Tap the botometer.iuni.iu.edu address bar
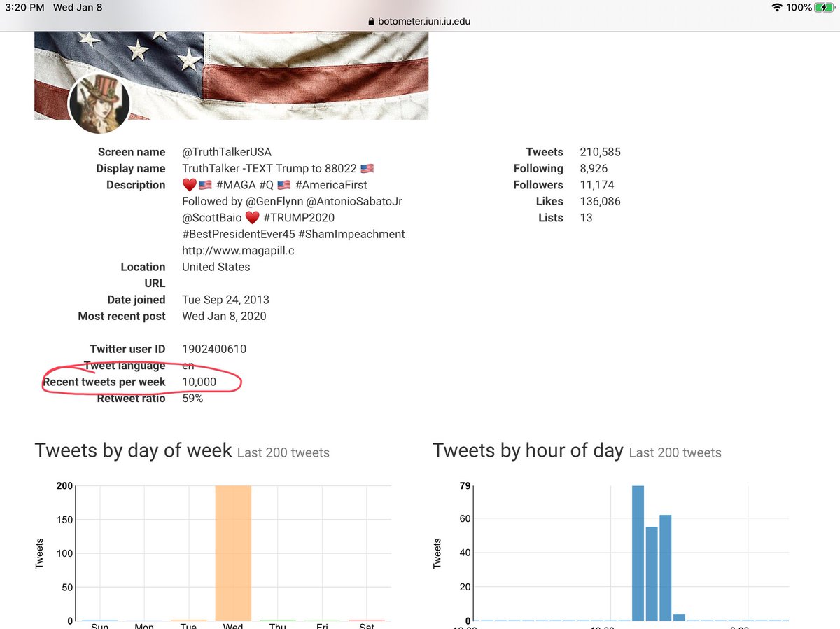840x629 pixels. pos(419,21)
